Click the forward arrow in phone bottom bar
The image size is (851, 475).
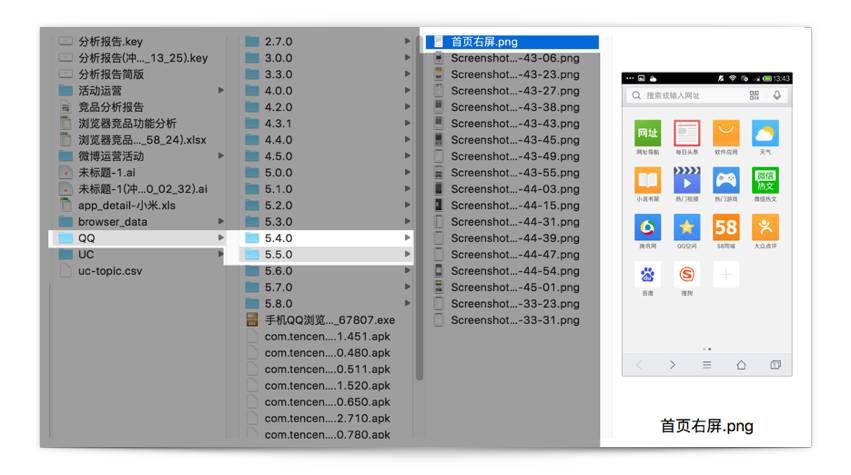[672, 365]
